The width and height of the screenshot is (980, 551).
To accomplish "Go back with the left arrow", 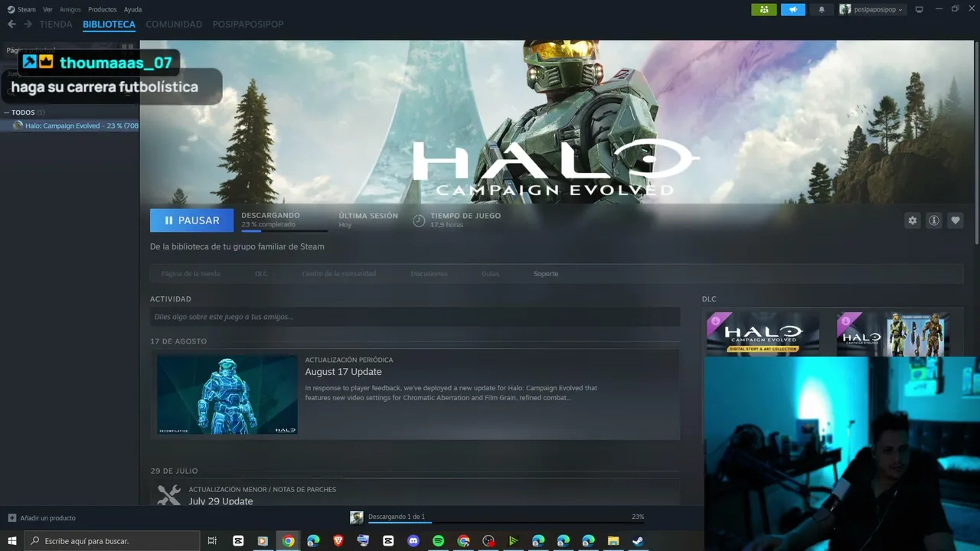I will pos(11,24).
